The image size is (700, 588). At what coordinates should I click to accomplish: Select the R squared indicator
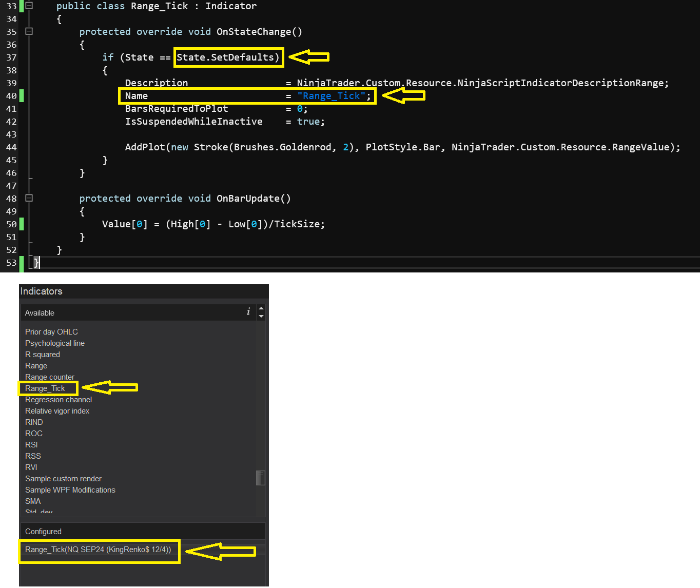[43, 355]
